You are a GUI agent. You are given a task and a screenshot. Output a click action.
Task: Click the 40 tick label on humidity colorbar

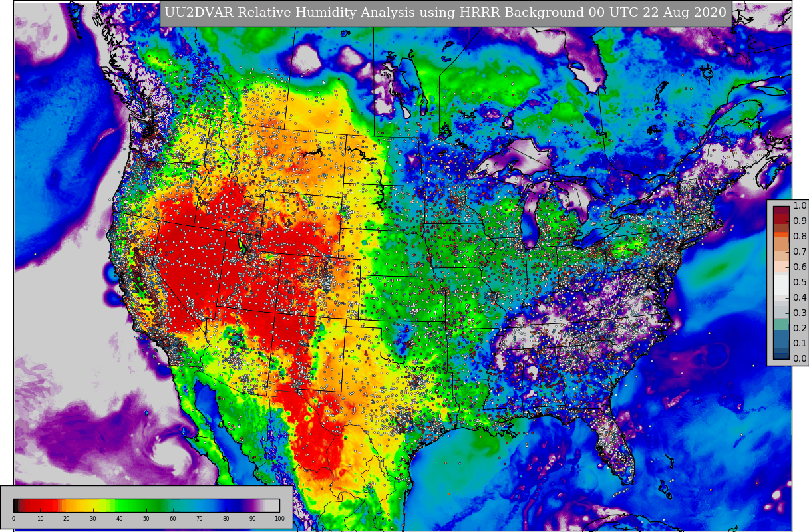[120, 519]
